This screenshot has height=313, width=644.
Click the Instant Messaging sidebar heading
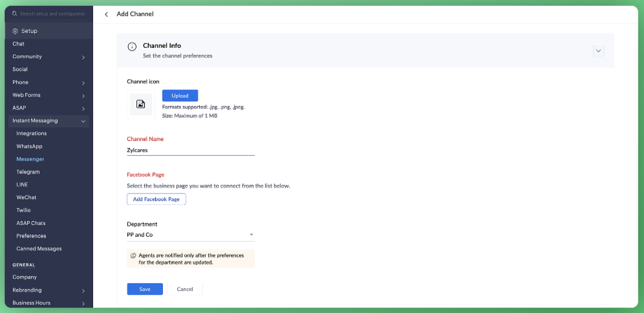(35, 121)
